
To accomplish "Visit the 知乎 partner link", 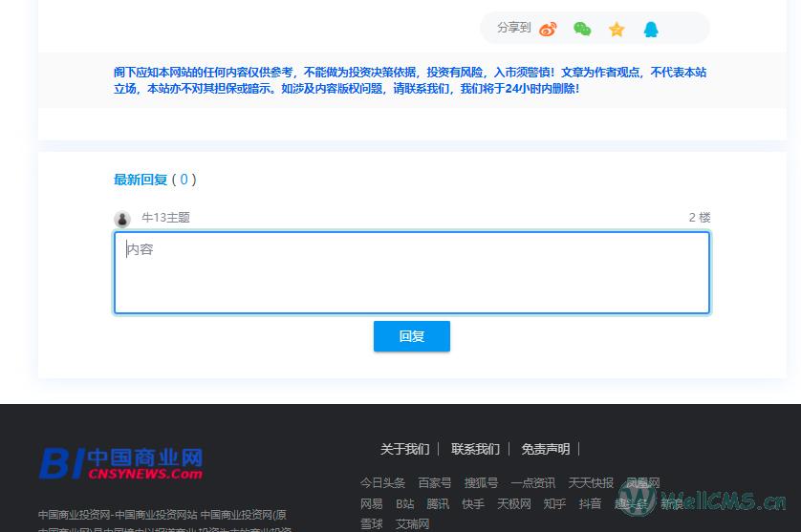I will tap(554, 504).
